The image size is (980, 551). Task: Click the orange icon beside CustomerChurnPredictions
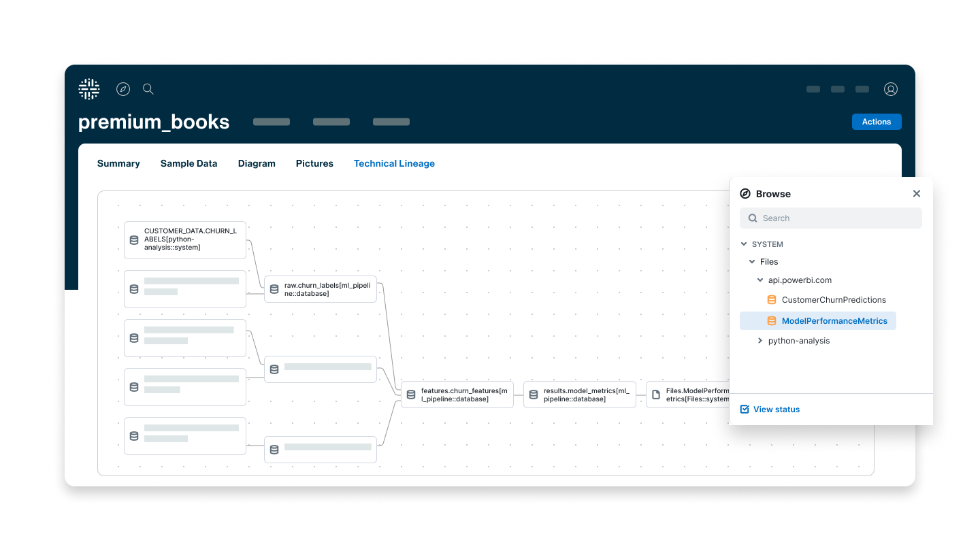pyautogui.click(x=772, y=300)
